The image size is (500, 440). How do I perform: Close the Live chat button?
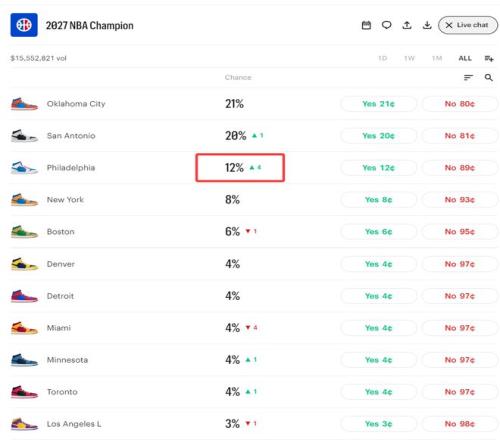tap(468, 25)
